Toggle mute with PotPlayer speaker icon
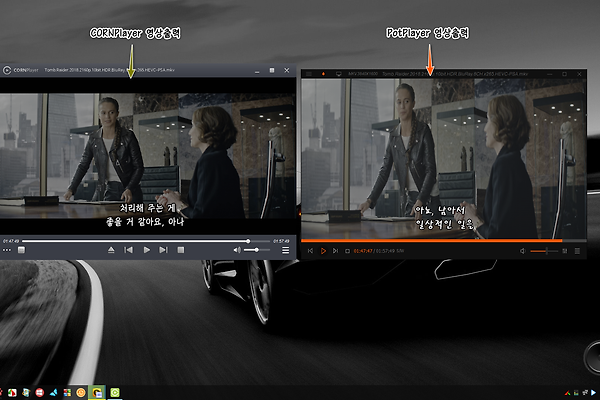 (x=523, y=251)
